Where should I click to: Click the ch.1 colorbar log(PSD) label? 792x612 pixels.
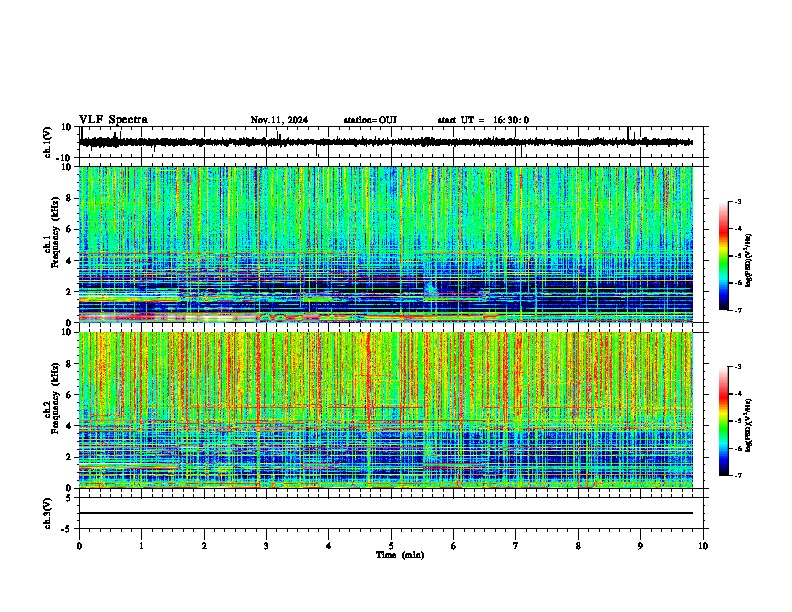tap(748, 260)
